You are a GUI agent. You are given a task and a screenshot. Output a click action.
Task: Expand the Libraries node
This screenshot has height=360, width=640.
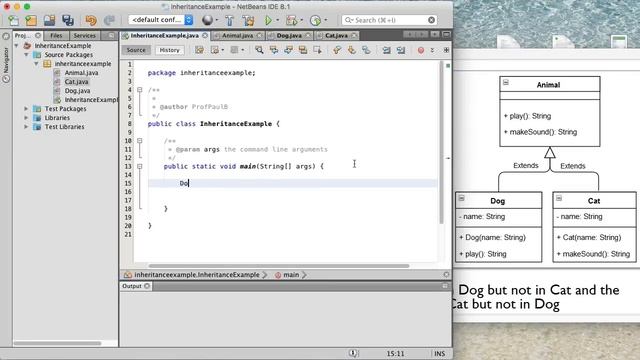point(27,118)
